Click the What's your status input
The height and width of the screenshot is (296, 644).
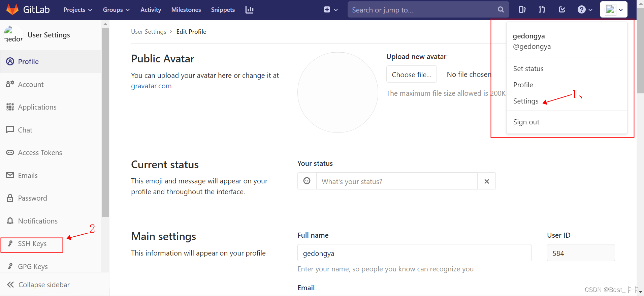(x=397, y=181)
